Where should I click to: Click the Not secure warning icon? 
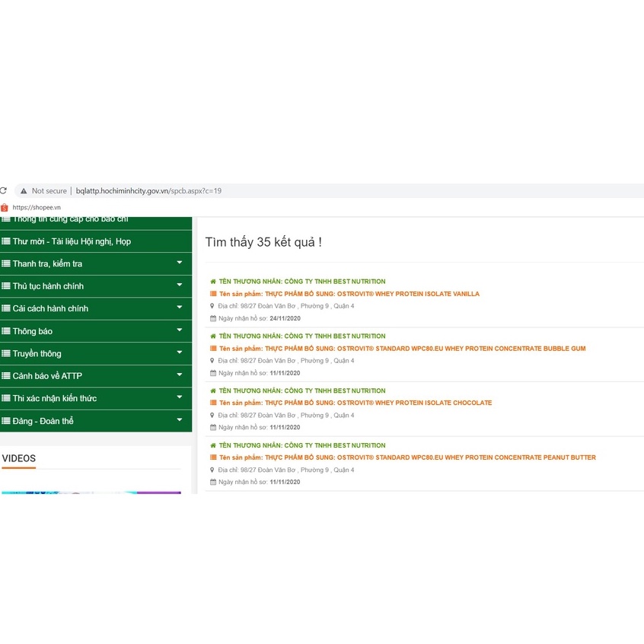[24, 191]
